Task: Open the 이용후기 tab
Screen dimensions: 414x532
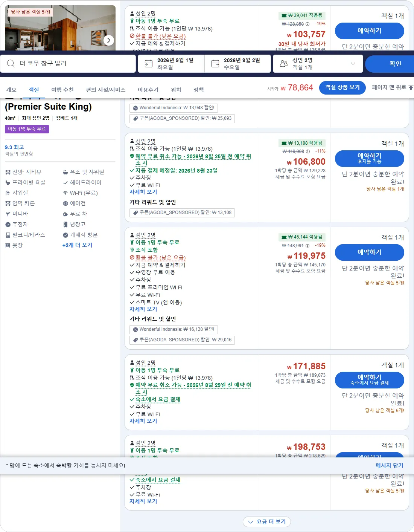Action: pyautogui.click(x=148, y=90)
